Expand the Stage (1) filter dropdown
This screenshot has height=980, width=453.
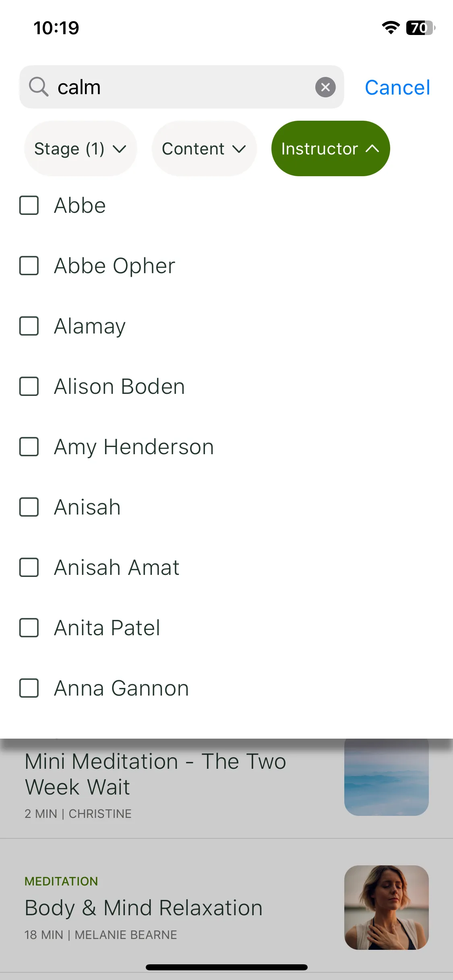tap(81, 148)
